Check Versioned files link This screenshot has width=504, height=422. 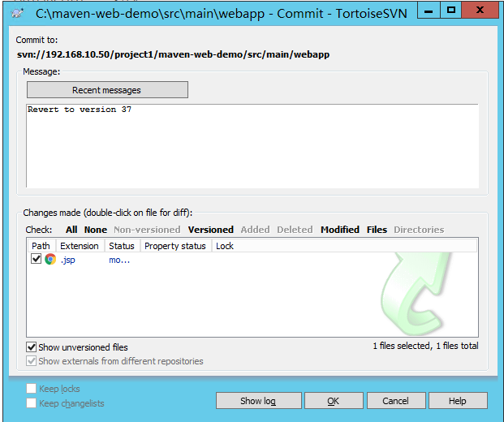point(211,230)
